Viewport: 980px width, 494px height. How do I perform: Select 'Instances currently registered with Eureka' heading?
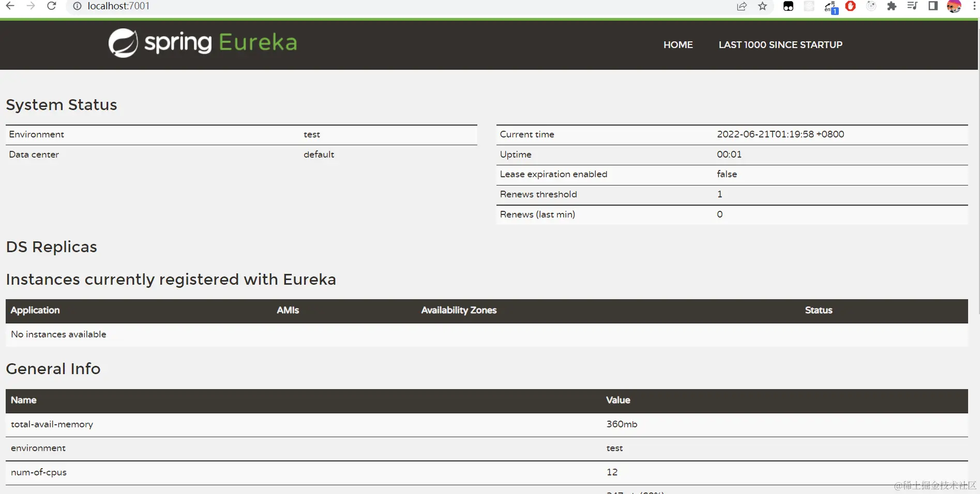(171, 280)
